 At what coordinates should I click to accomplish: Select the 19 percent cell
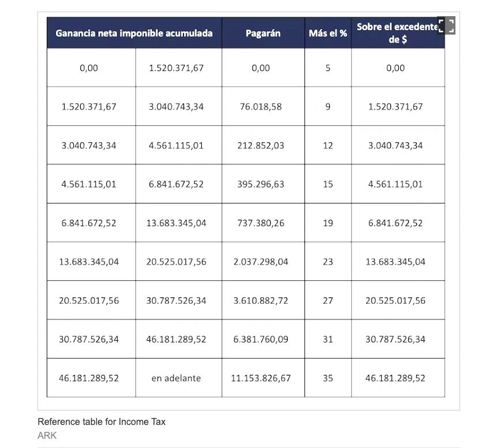[x=327, y=223]
